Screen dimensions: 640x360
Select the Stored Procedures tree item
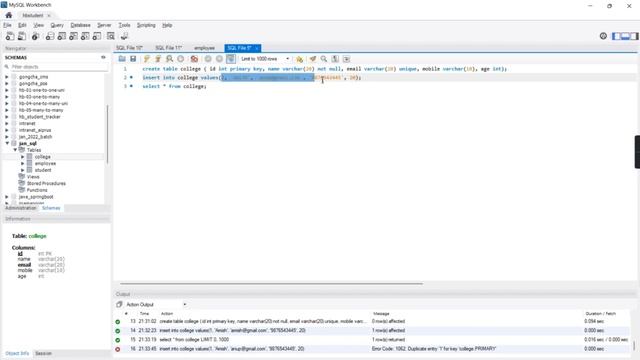click(x=46, y=184)
